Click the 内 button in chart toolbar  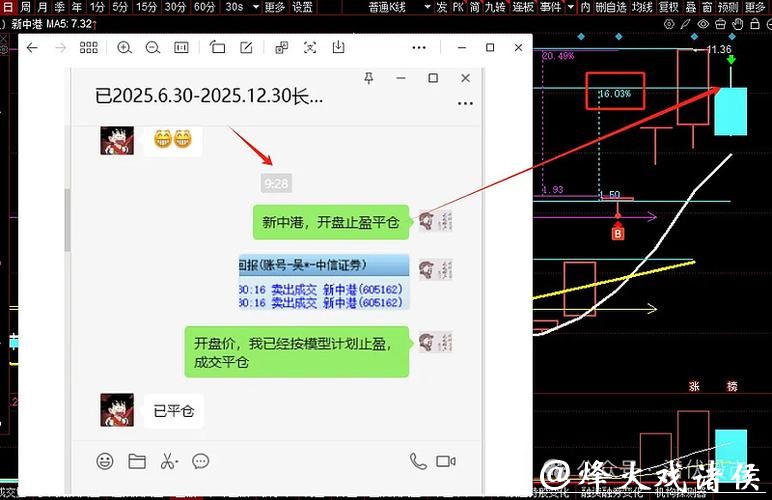click(585, 7)
